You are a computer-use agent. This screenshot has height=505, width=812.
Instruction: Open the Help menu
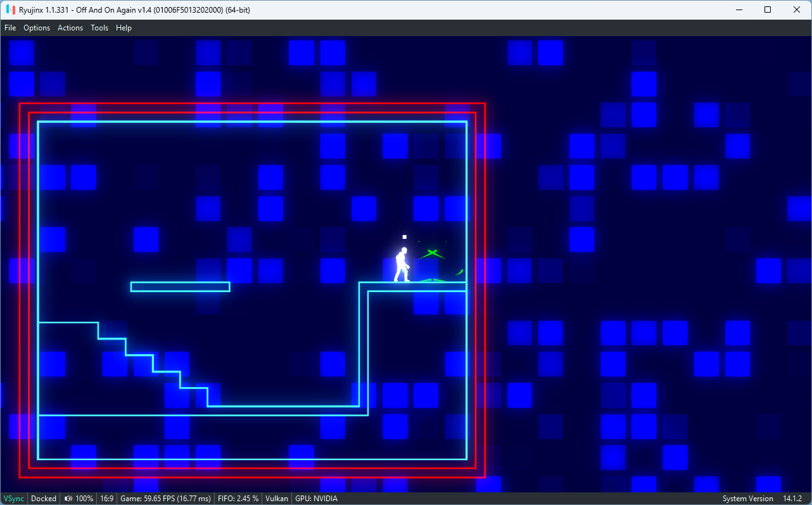click(x=124, y=28)
